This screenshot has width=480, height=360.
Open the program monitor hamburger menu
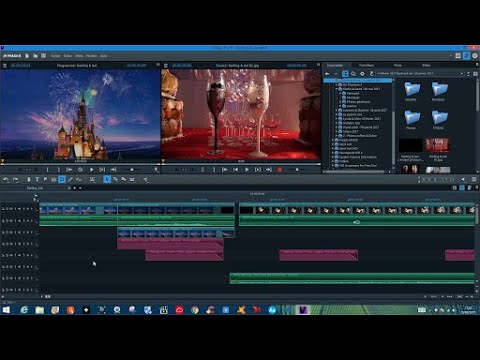5,66
